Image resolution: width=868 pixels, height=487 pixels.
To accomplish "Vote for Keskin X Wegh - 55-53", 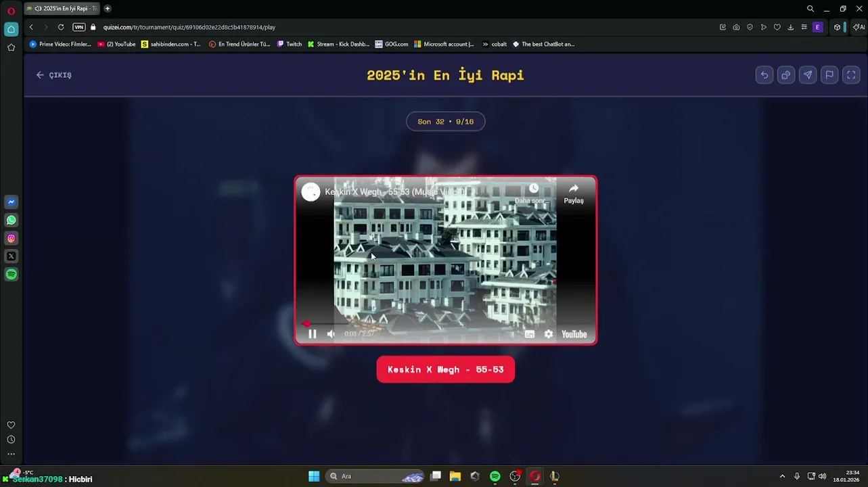I will click(x=446, y=369).
